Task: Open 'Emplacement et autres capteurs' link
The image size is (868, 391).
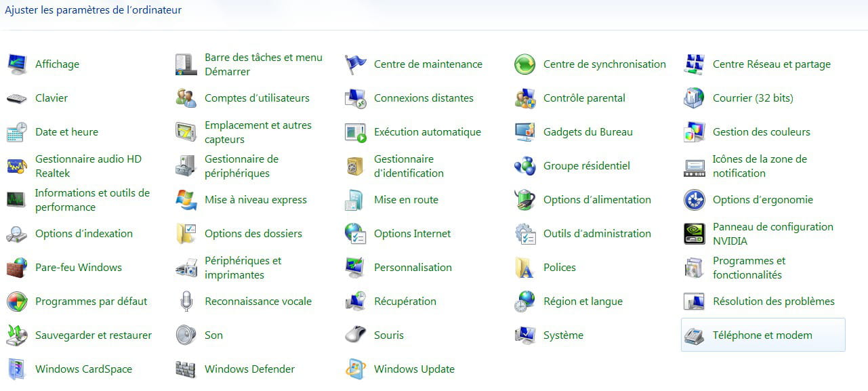Action: coord(258,132)
